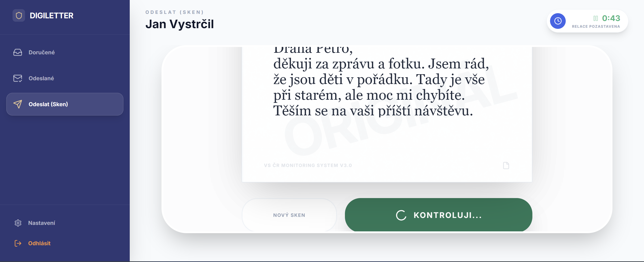Viewport: 644px width, 262px height.
Task: Click the DIGILETTER brand name text
Action: coord(51,15)
